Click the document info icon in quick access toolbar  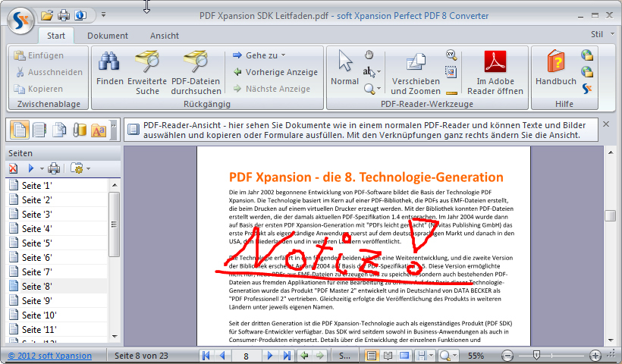click(x=80, y=15)
